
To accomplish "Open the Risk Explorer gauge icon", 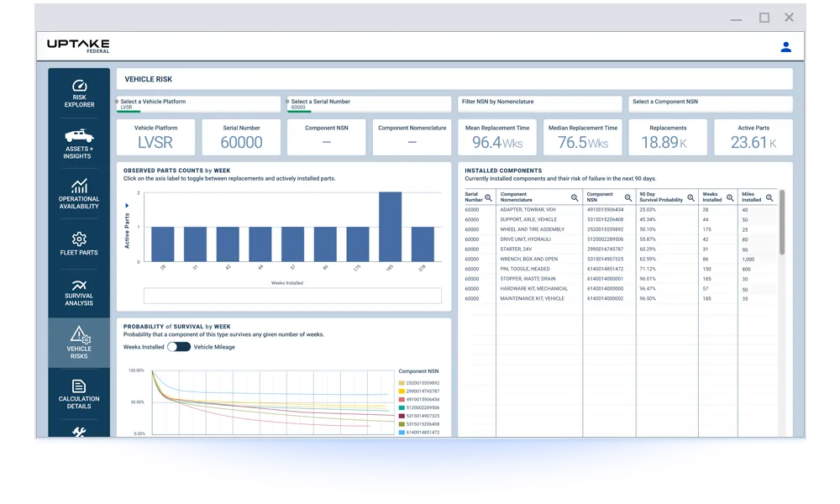I will [79, 86].
